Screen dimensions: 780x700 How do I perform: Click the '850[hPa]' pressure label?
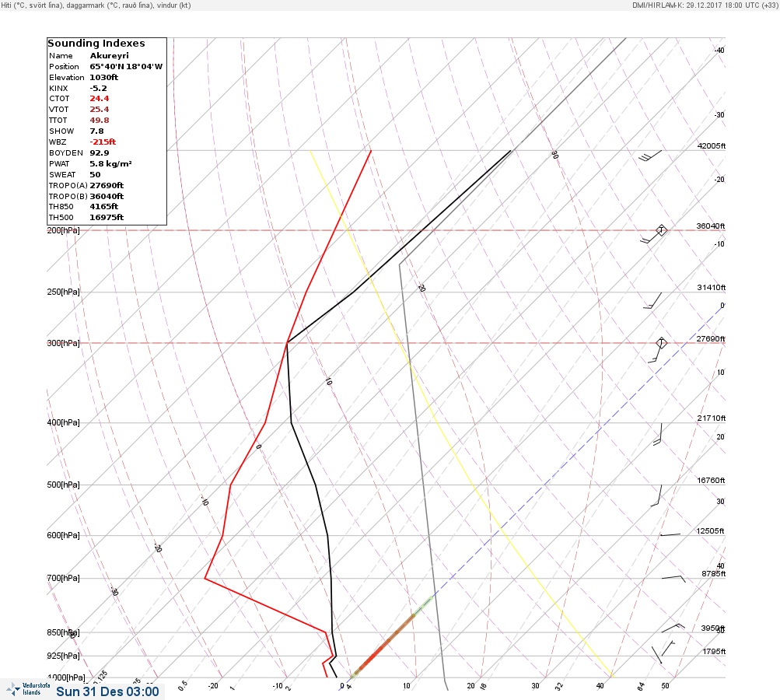(x=63, y=632)
